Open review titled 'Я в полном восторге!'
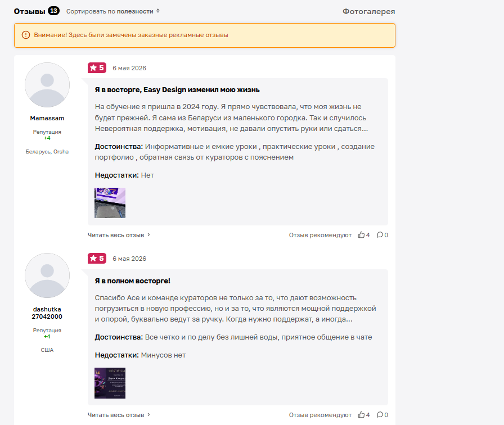The image size is (504, 425). tap(132, 281)
